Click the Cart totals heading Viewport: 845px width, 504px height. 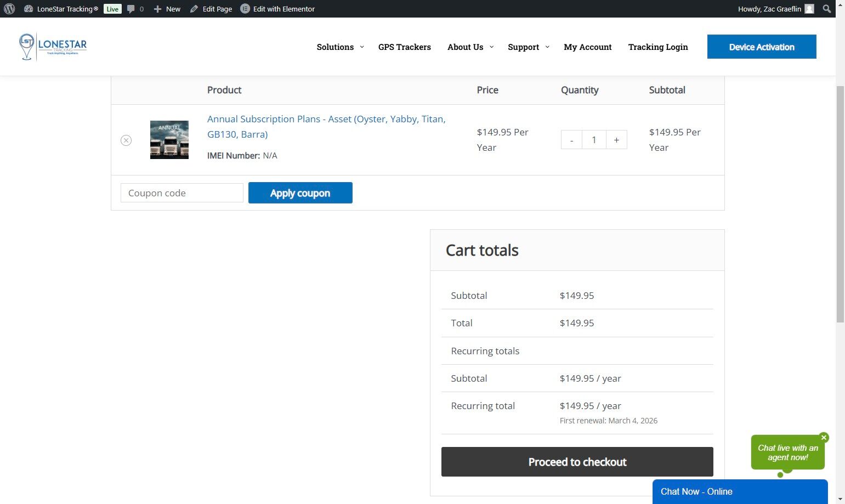[482, 250]
